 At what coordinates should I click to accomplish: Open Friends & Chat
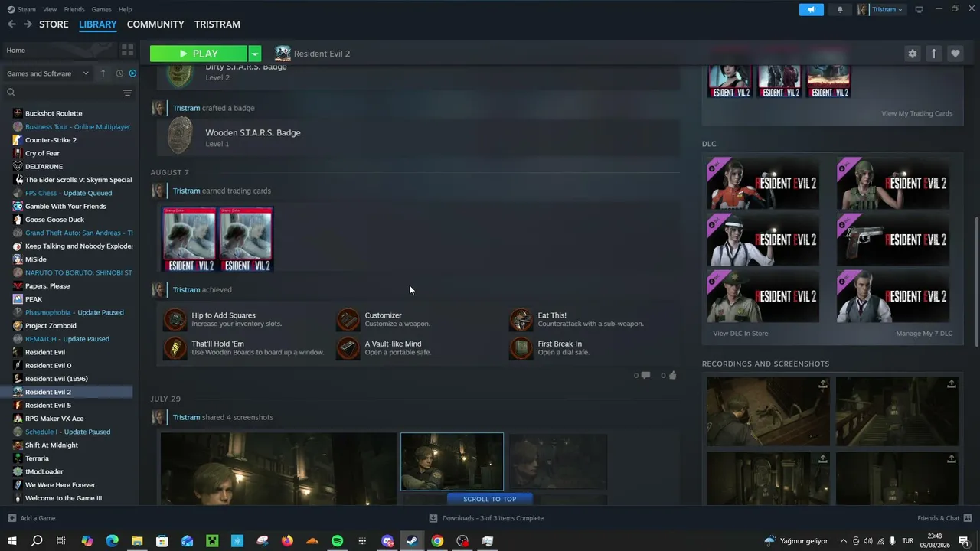point(944,518)
